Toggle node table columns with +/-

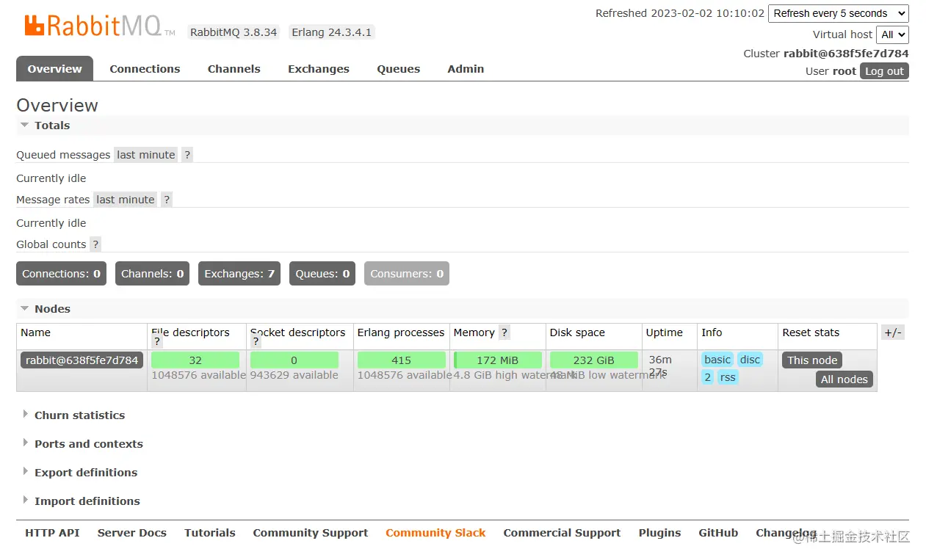(892, 332)
